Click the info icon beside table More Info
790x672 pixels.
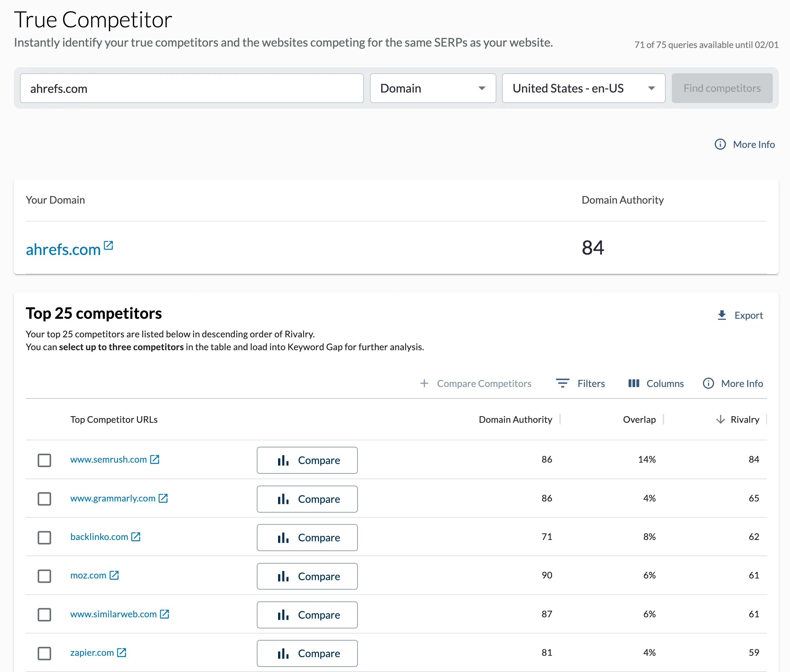[x=708, y=383]
